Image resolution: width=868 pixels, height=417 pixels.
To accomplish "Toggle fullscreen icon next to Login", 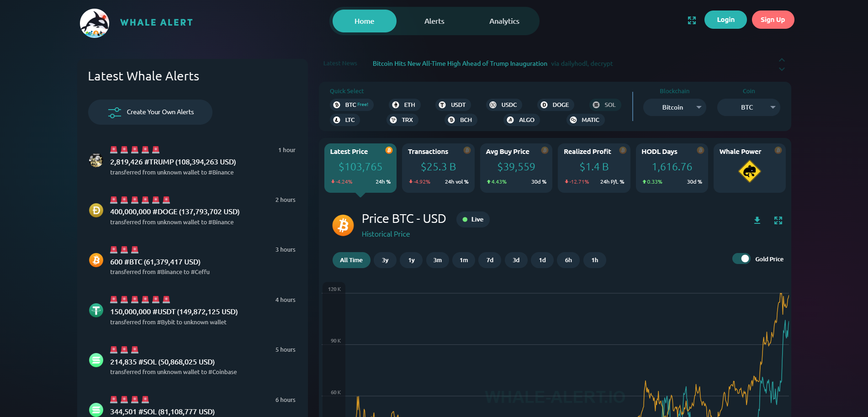I will tap(692, 21).
